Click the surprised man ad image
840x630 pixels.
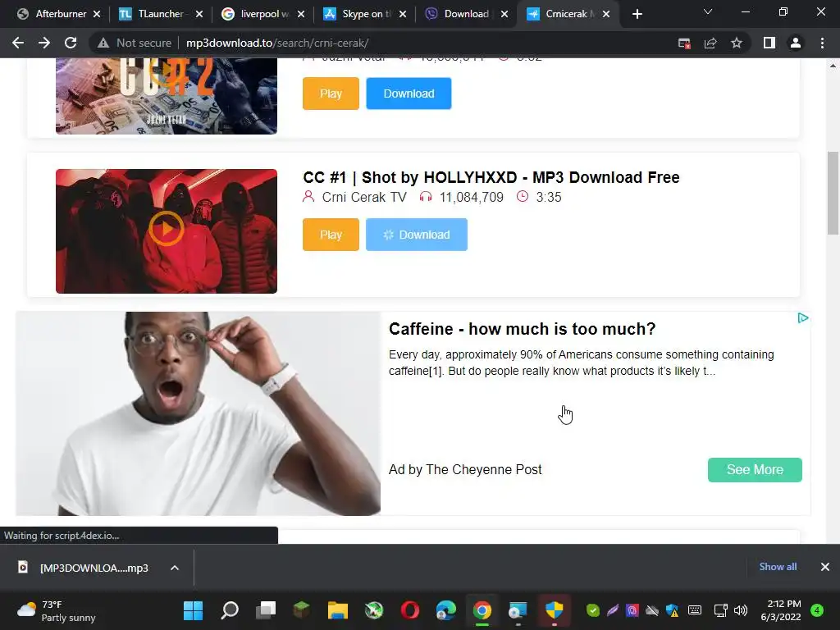[x=199, y=413]
